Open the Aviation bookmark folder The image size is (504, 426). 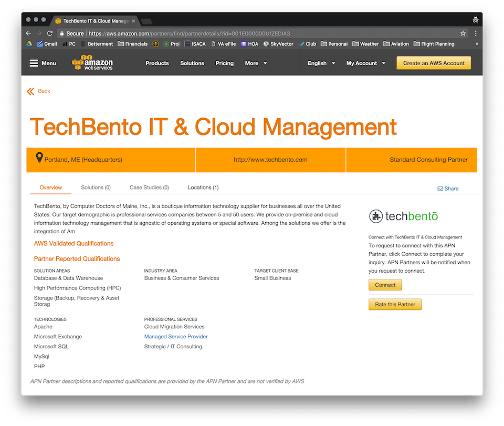pos(396,44)
